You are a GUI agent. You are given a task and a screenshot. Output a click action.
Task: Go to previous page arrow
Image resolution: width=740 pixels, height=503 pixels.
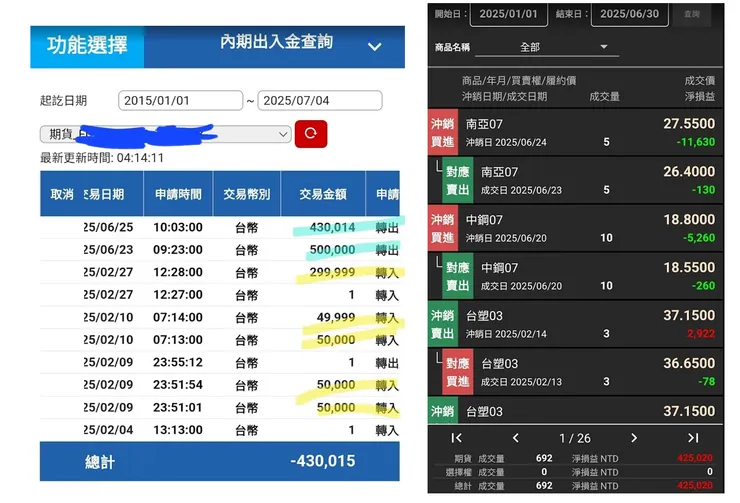pyautogui.click(x=516, y=438)
